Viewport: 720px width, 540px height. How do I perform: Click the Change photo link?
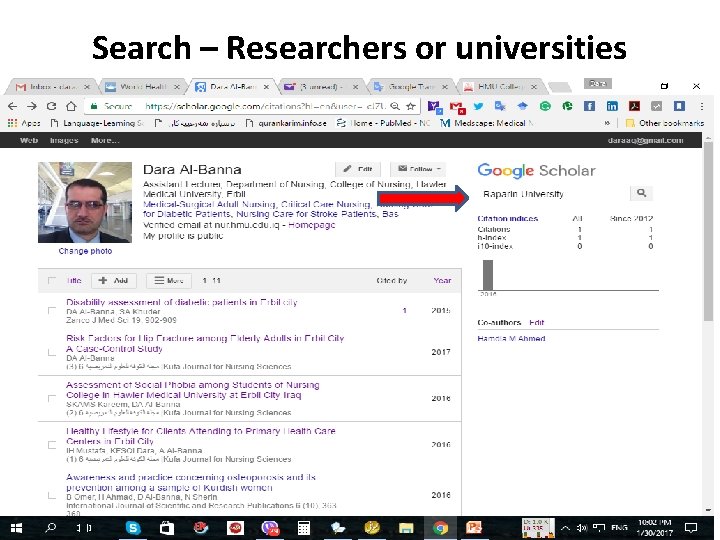click(85, 251)
